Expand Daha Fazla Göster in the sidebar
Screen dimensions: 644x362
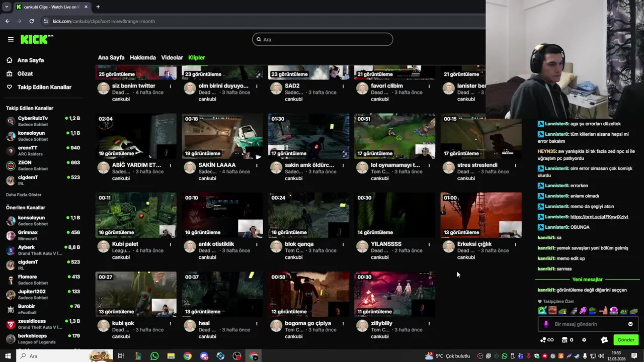tap(24, 195)
